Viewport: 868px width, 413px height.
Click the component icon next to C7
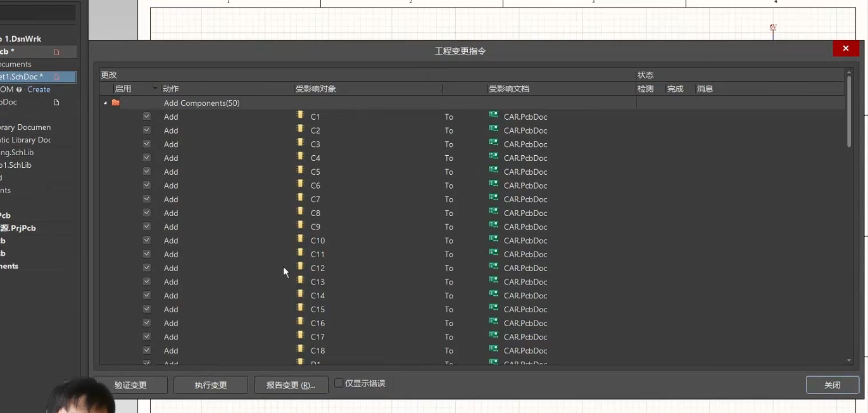coord(301,198)
